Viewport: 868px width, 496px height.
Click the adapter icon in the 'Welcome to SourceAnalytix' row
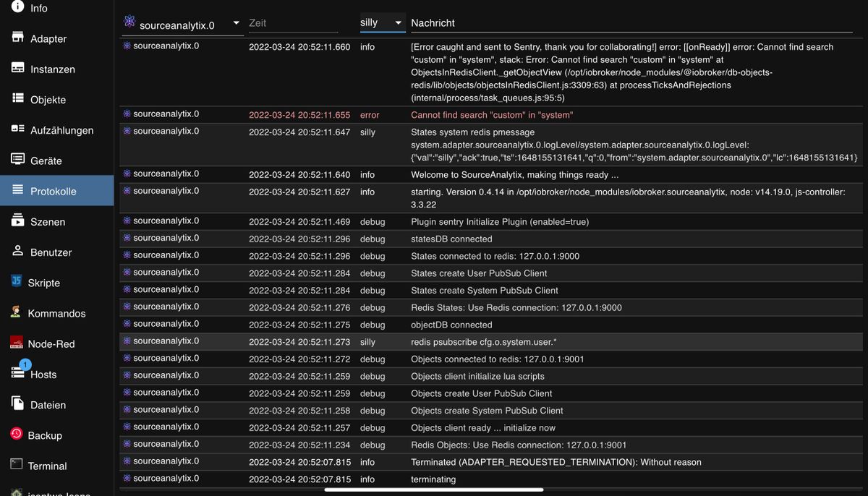point(127,174)
